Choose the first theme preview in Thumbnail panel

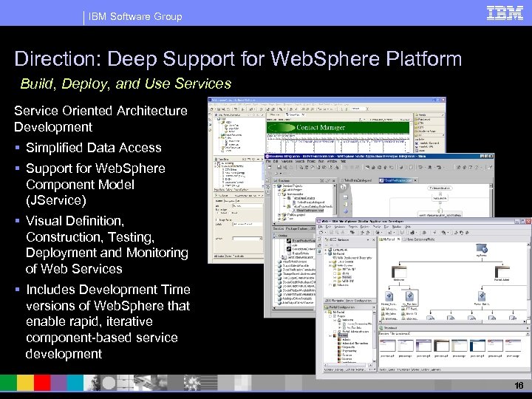tap(387, 345)
